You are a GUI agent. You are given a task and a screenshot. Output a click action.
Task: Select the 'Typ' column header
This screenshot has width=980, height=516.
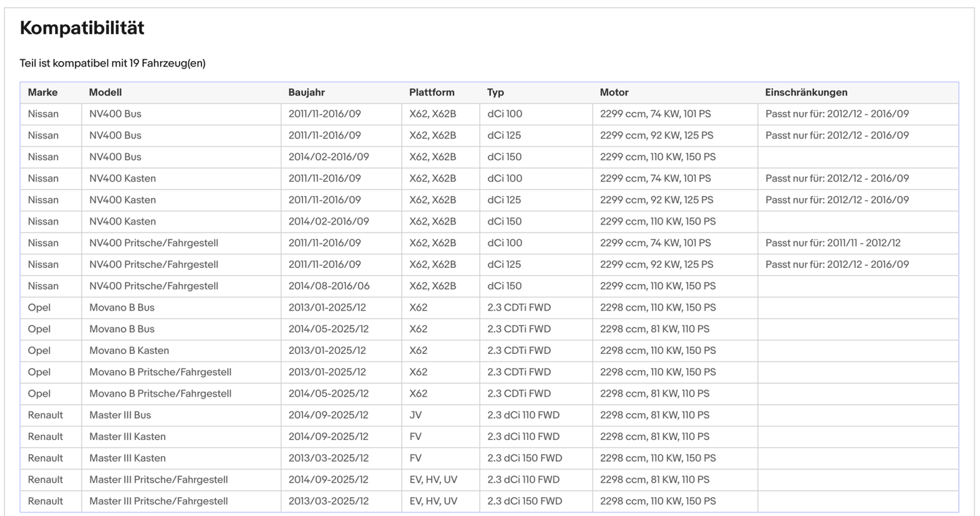(x=496, y=92)
